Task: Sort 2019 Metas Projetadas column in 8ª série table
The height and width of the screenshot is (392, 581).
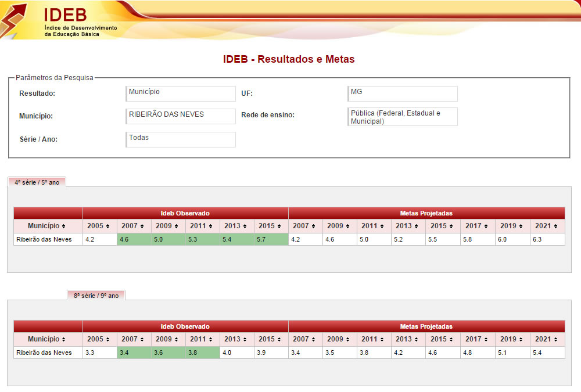Action: click(x=512, y=339)
